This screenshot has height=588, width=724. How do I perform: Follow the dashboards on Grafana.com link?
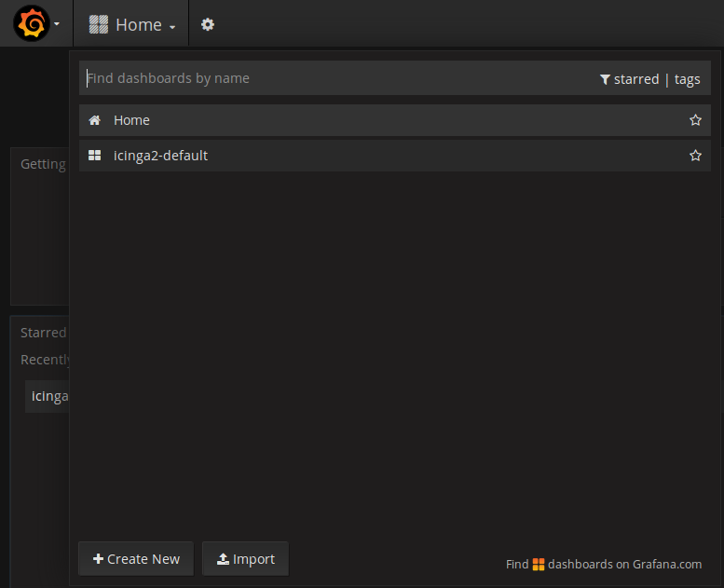tap(624, 564)
